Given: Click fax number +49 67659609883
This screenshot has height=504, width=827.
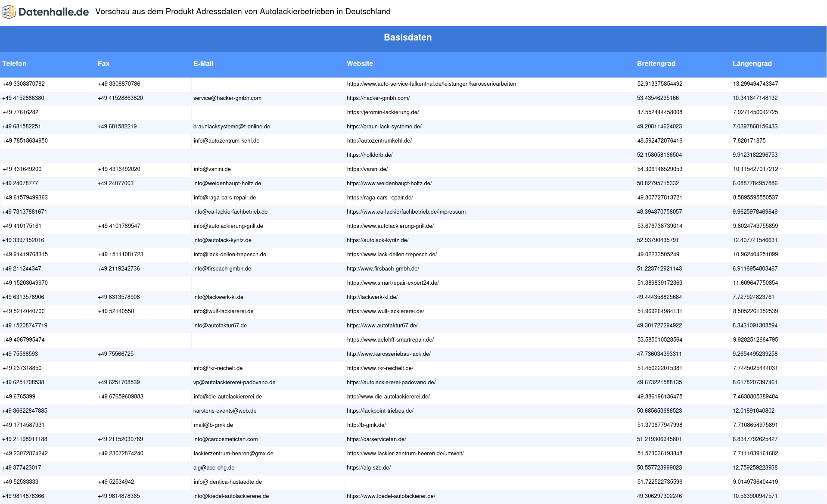Looking at the screenshot, I should click(x=121, y=397).
